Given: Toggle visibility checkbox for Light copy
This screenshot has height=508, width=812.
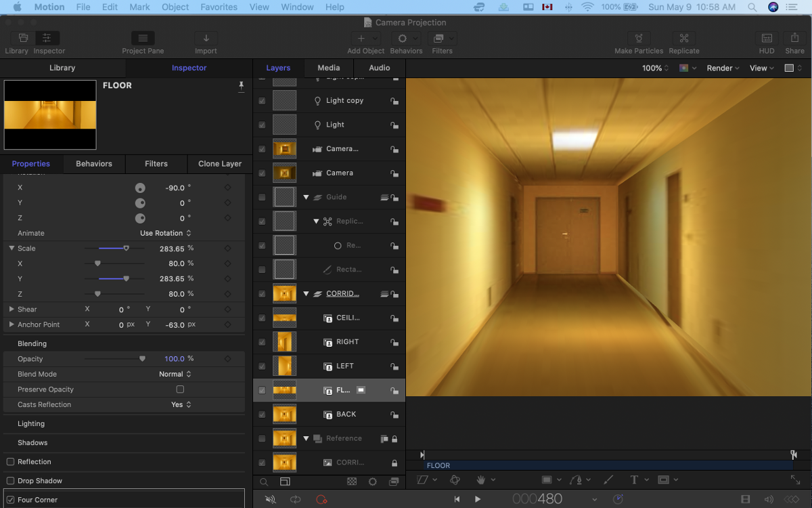Looking at the screenshot, I should click(262, 101).
